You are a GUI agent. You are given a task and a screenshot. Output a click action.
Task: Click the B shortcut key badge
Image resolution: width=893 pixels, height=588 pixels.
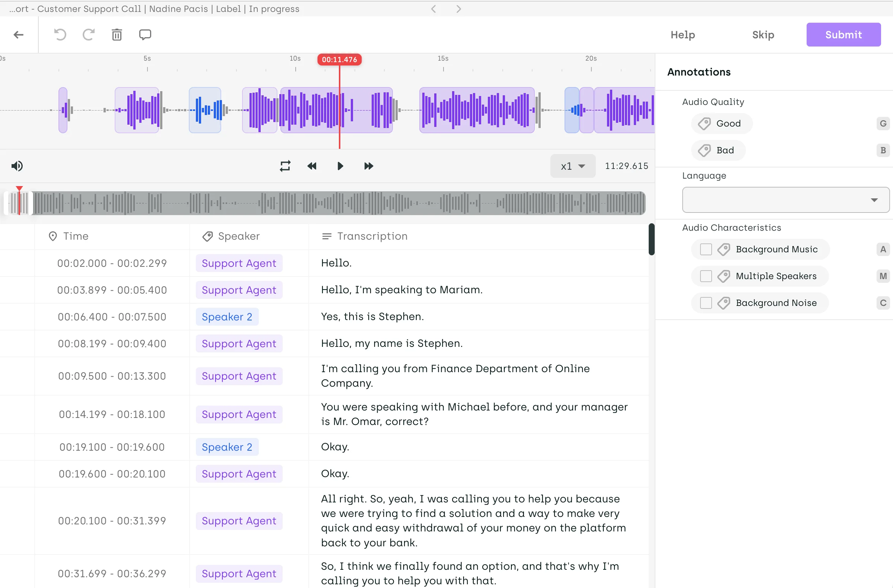click(x=883, y=150)
